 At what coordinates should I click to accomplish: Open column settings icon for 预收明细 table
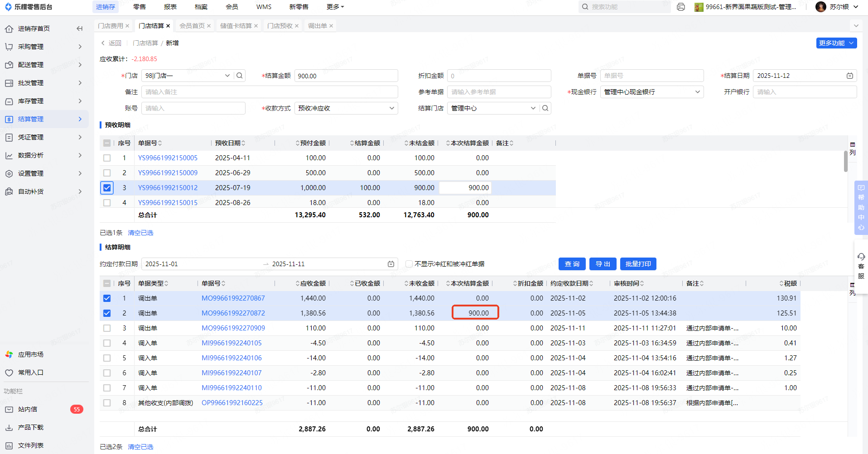pyautogui.click(x=852, y=148)
